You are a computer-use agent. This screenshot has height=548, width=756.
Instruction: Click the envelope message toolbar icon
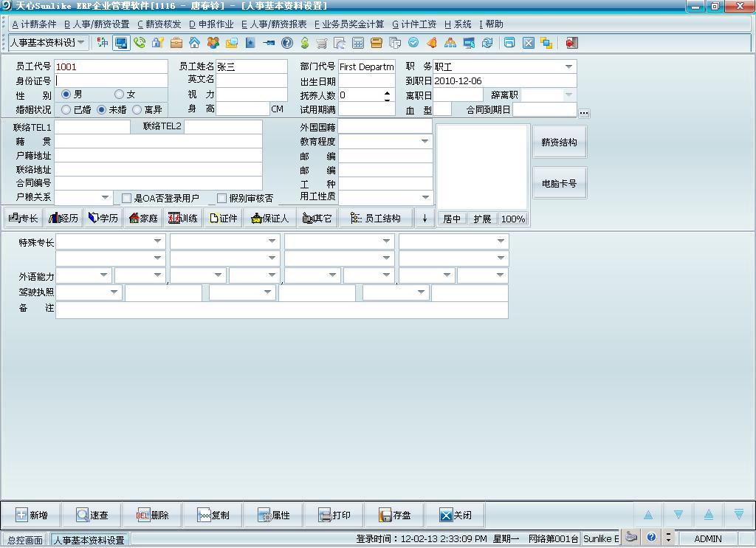click(231, 43)
